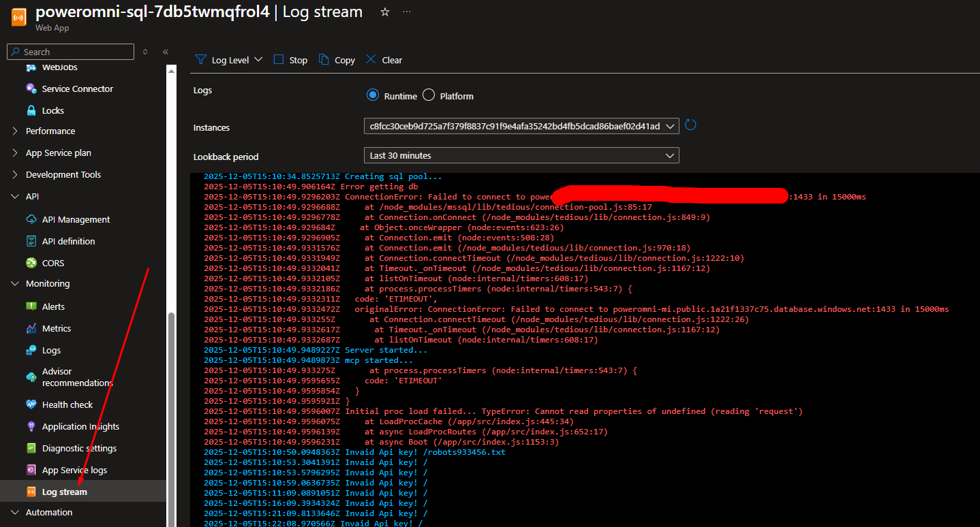
Task: Click the Web App resource icon
Action: click(18, 16)
